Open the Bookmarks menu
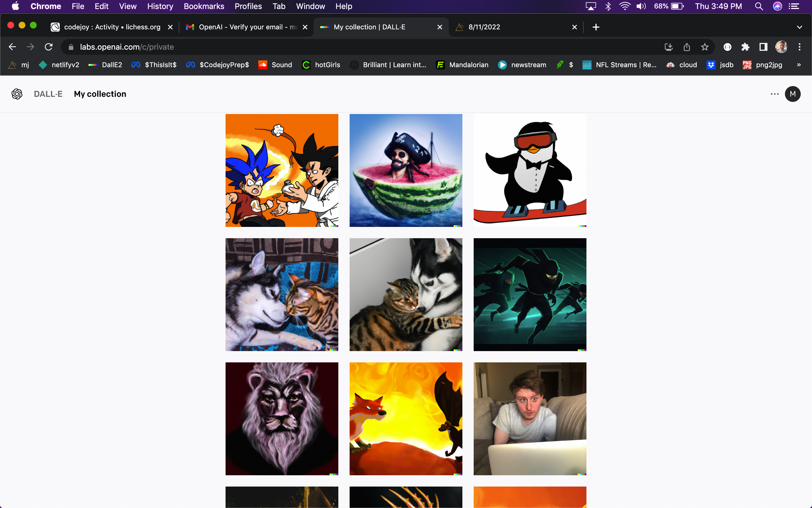 204,6
